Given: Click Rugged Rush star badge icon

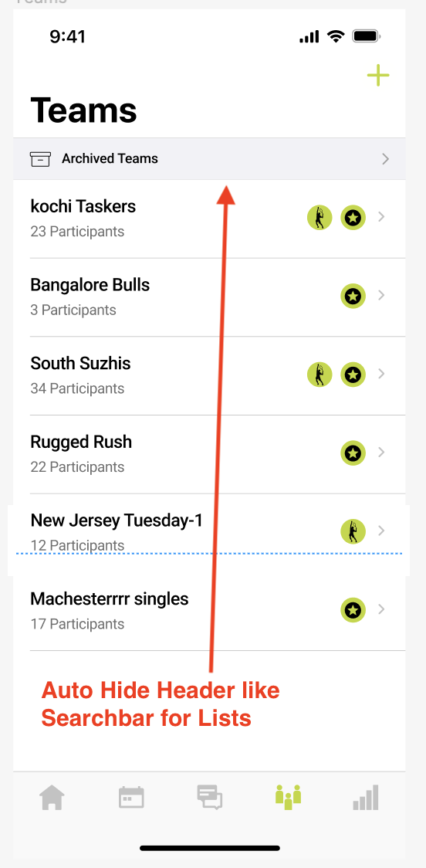Looking at the screenshot, I should click(353, 453).
